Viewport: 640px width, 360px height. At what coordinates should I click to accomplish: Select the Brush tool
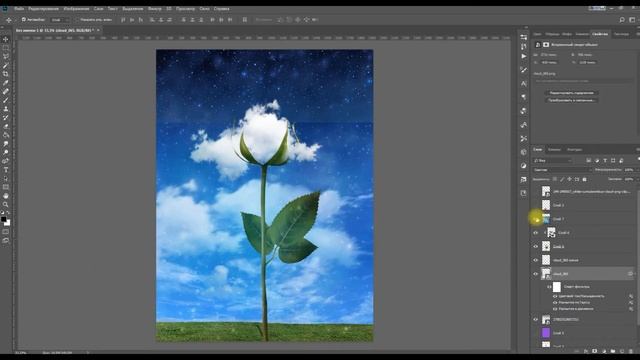click(6, 100)
